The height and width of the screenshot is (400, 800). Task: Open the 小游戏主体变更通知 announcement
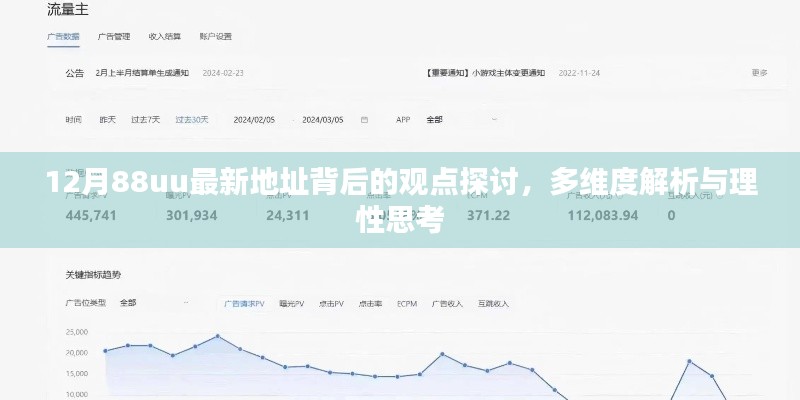(485, 73)
